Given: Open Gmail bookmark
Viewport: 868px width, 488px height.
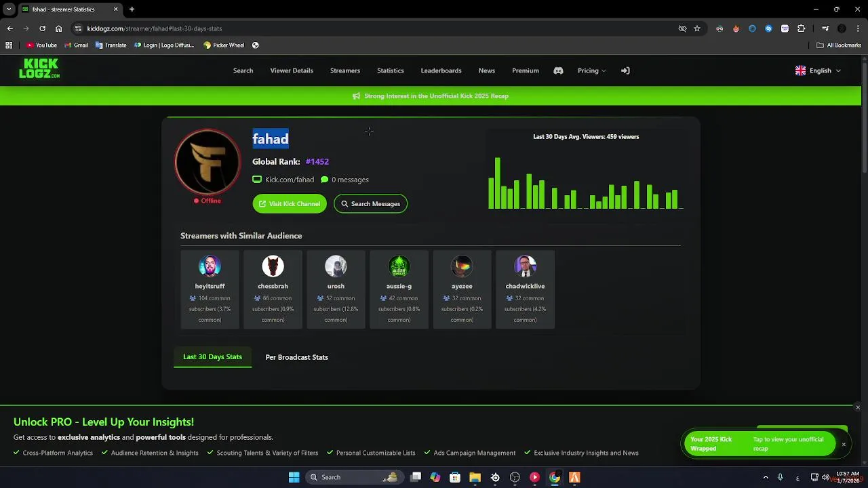Looking at the screenshot, I should [x=76, y=45].
